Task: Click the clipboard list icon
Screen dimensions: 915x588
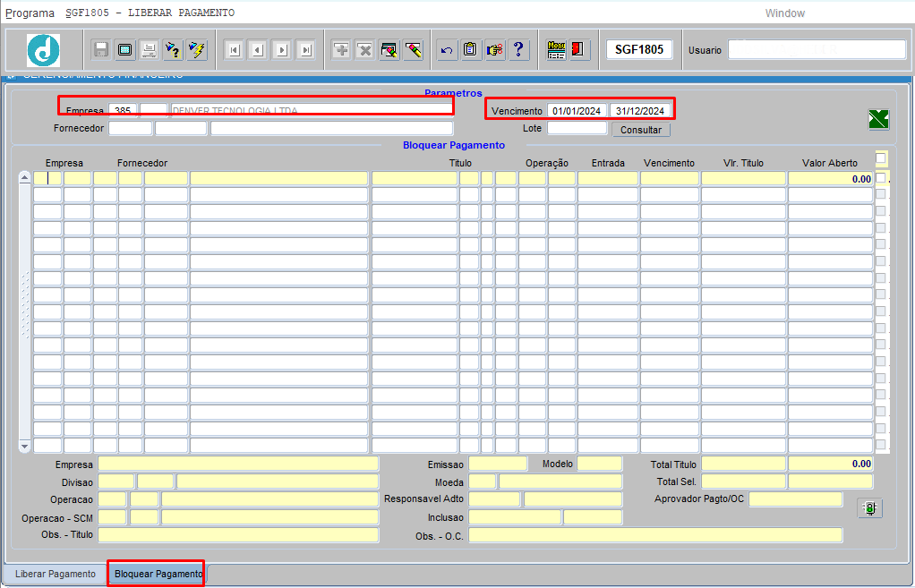Action: 470,50
